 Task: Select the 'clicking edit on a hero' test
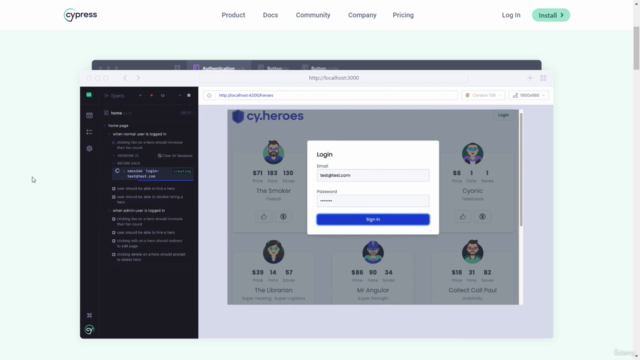pyautogui.click(x=149, y=243)
